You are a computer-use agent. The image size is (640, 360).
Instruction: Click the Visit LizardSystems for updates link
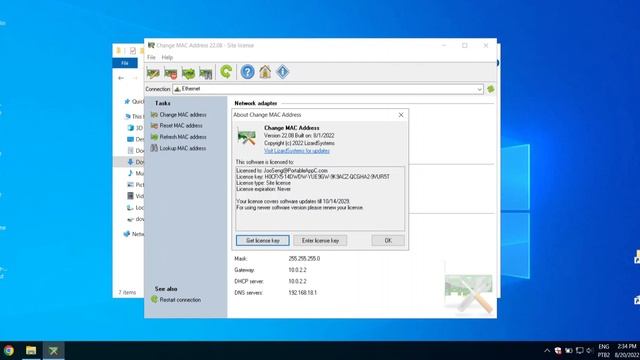click(x=297, y=151)
